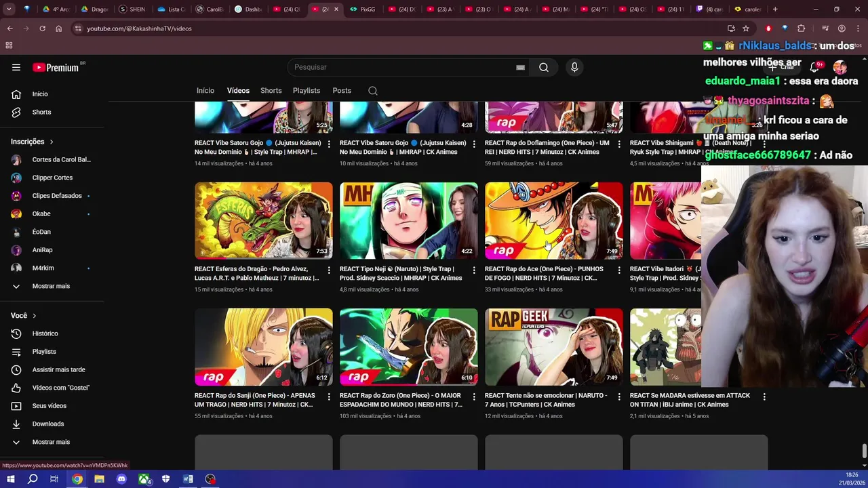Open options menu for Rap do Doflamingo video
Image resolution: width=868 pixels, height=488 pixels.
tap(619, 144)
